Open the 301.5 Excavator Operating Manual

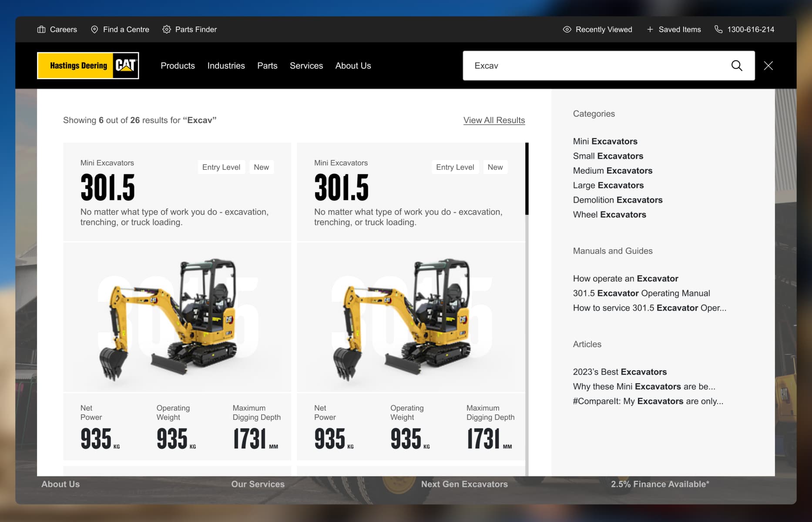pos(641,293)
